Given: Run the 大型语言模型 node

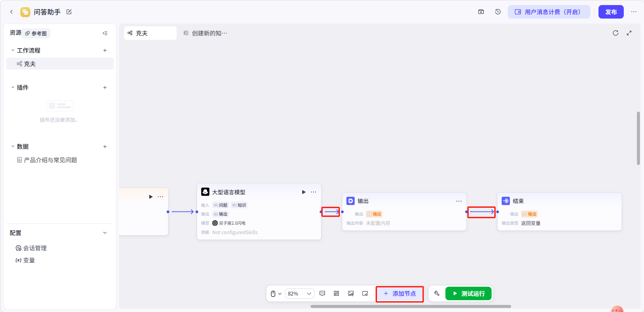Looking at the screenshot, I should (304, 192).
